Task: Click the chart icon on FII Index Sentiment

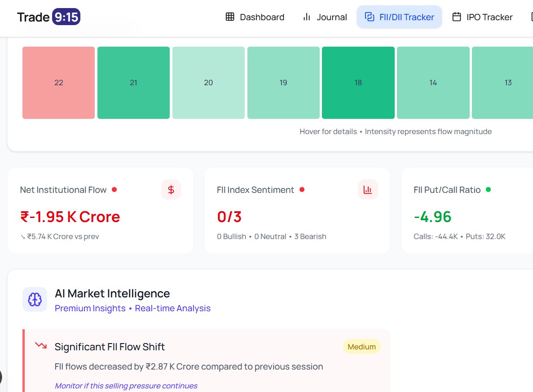Action: tap(368, 190)
